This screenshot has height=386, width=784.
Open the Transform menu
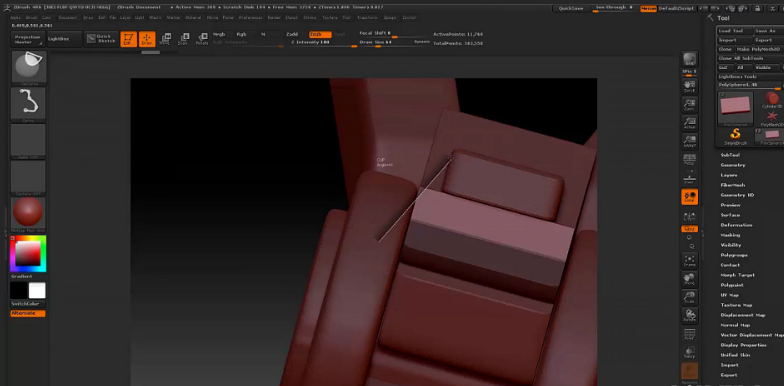point(367,18)
